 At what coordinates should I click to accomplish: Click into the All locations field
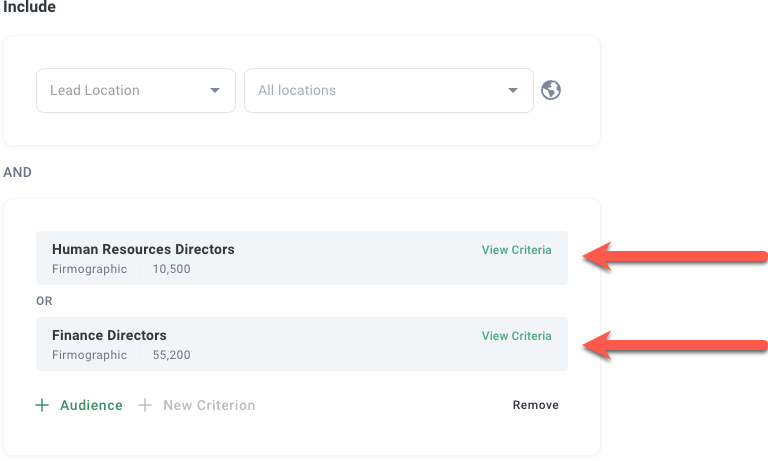pyautogui.click(x=375, y=90)
